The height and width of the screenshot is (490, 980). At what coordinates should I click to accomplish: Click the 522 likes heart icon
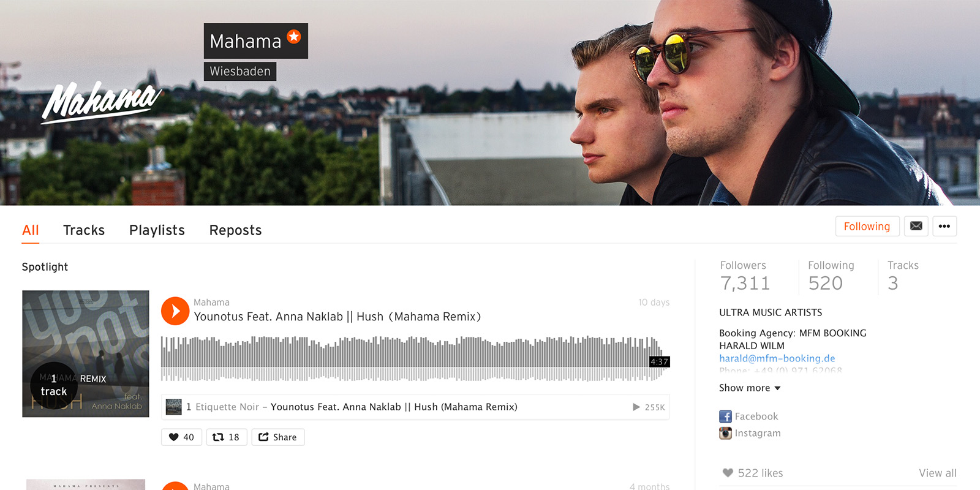tap(728, 473)
